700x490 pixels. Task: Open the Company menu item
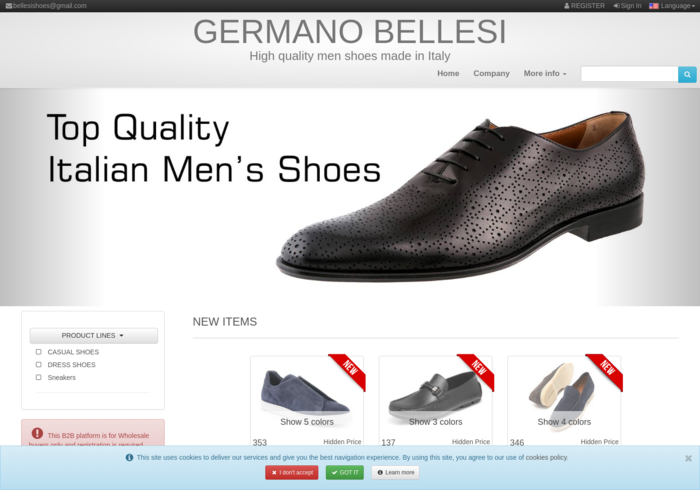tap(491, 74)
